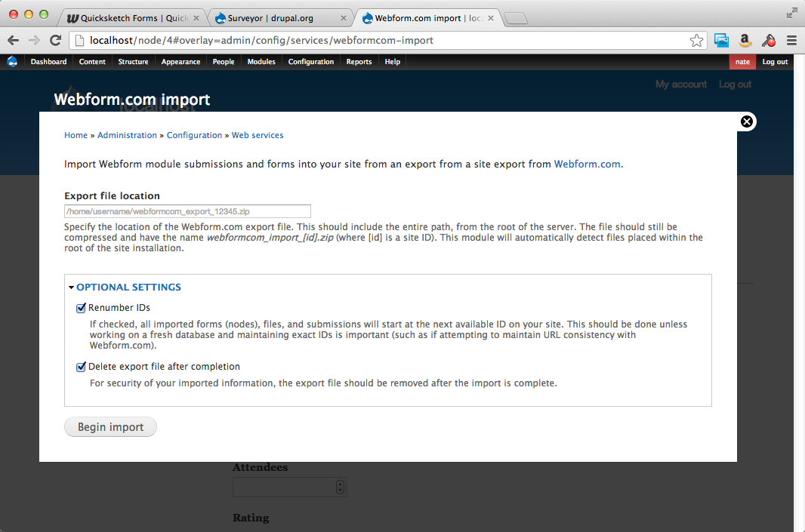The image size is (805, 532).
Task: Click the Begin import button
Action: (110, 427)
